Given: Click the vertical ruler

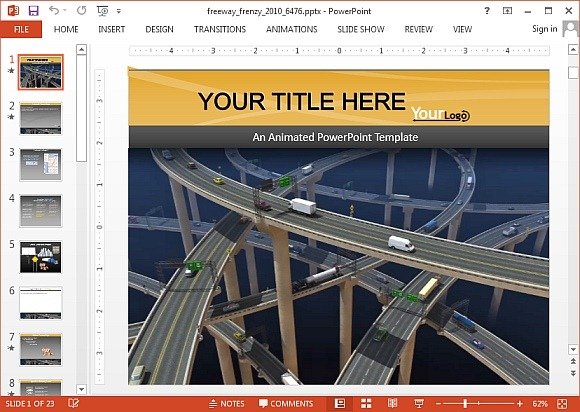Looking at the screenshot, I should click(100, 226).
